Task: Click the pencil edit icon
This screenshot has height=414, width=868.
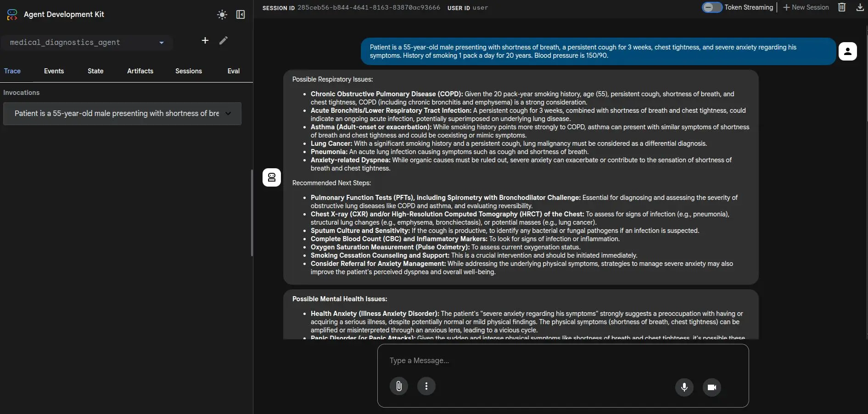Action: click(224, 41)
